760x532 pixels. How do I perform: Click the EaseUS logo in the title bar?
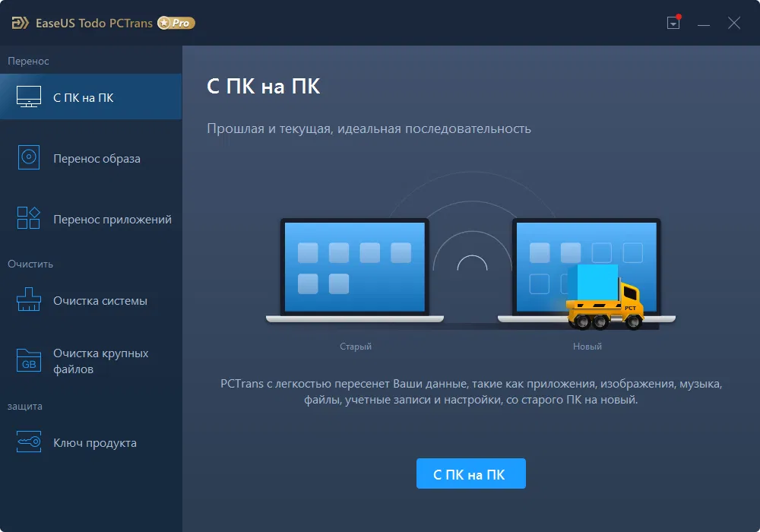click(19, 23)
